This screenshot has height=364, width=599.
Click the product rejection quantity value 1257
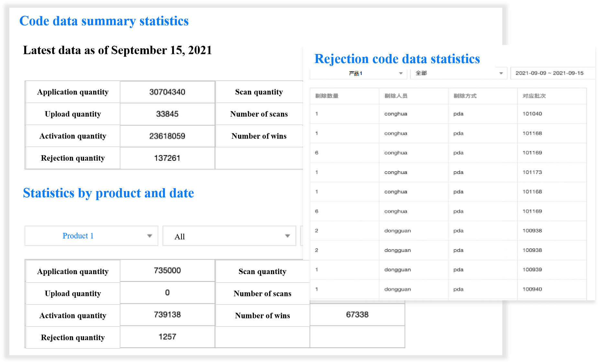coord(167,337)
